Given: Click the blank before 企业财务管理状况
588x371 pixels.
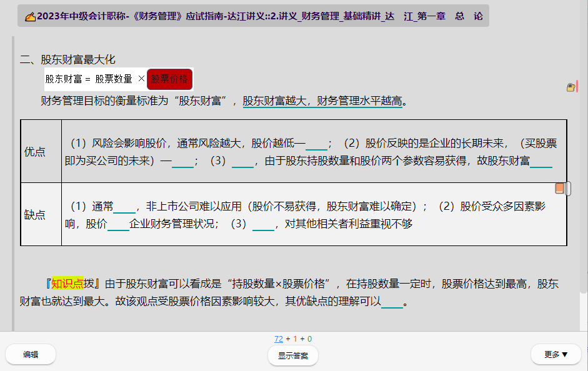Looking at the screenshot, I should point(118,224).
